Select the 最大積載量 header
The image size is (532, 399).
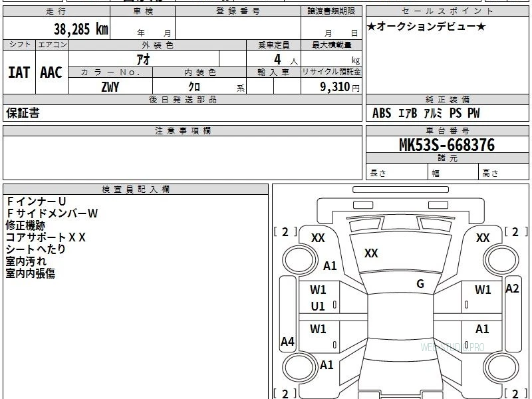click(x=331, y=45)
